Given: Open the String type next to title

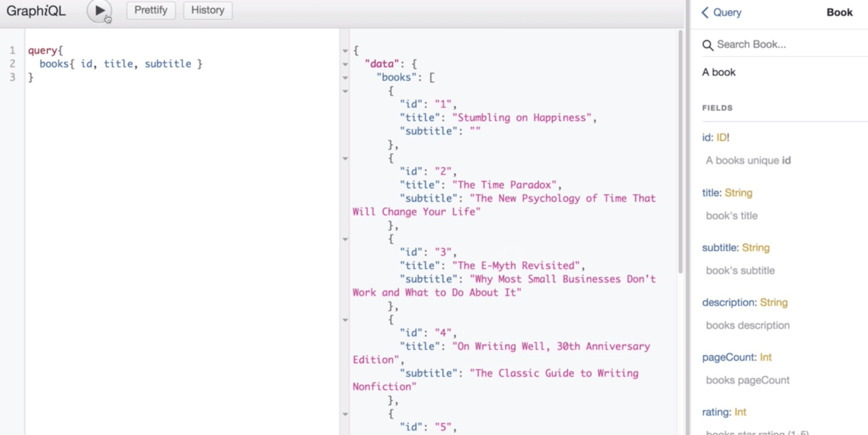Looking at the screenshot, I should 738,193.
